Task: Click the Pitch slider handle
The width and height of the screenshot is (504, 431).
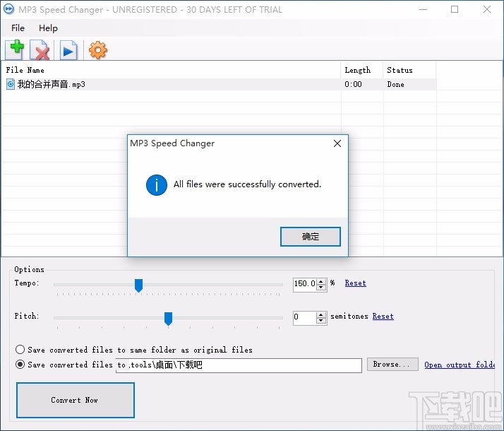Action: click(168, 319)
